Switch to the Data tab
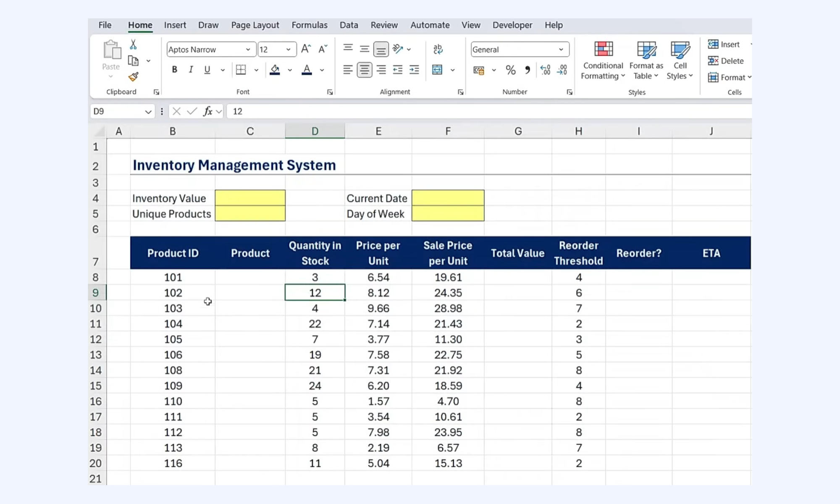 349,25
